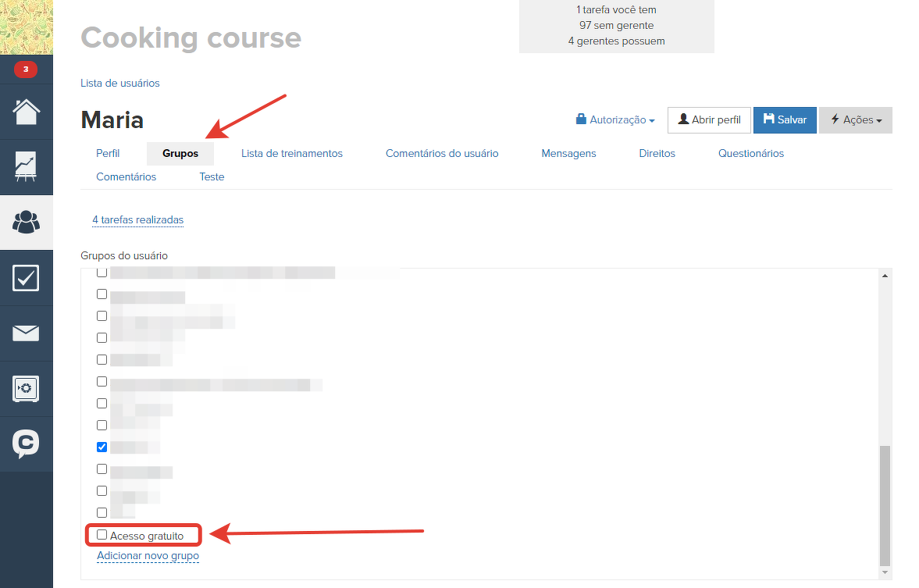Viewport: 919px width, 588px height.
Task: Open the tasks checkmark sidebar icon
Action: click(x=26, y=278)
